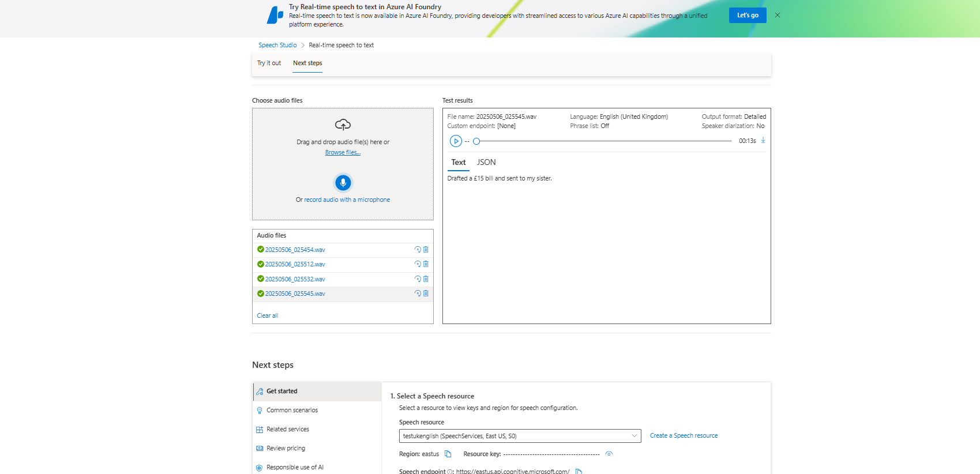Viewport: 980px width, 474px height.
Task: Reveal the Resource key with the eye icon
Action: [609, 454]
